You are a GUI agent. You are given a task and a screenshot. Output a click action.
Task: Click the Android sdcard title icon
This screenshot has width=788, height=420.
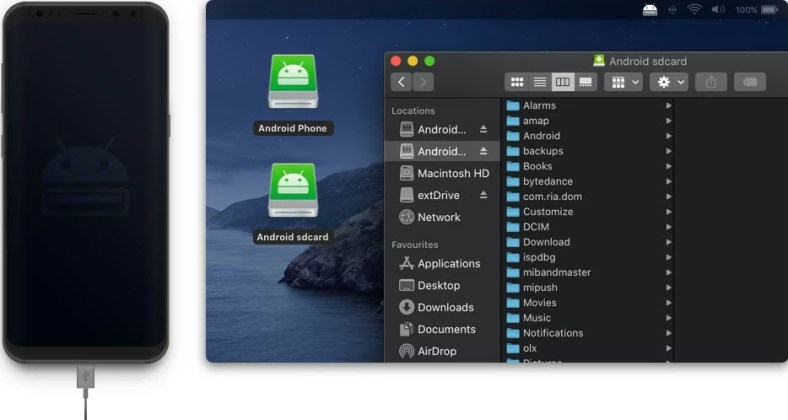click(599, 61)
